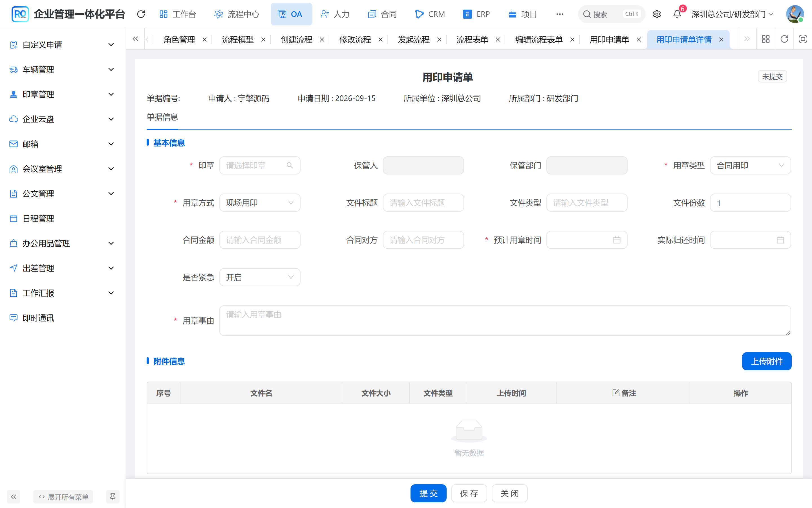Click the 保存 button
Image resolution: width=812 pixels, height=508 pixels.
click(469, 493)
